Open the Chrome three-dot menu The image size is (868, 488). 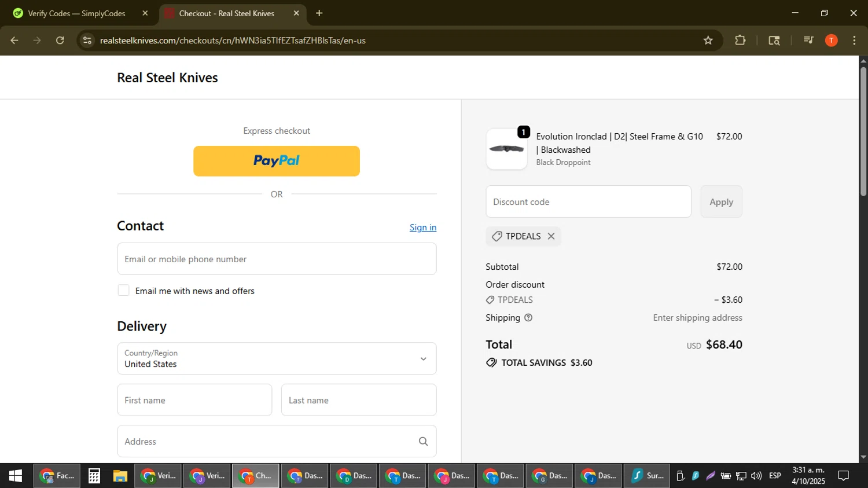854,41
